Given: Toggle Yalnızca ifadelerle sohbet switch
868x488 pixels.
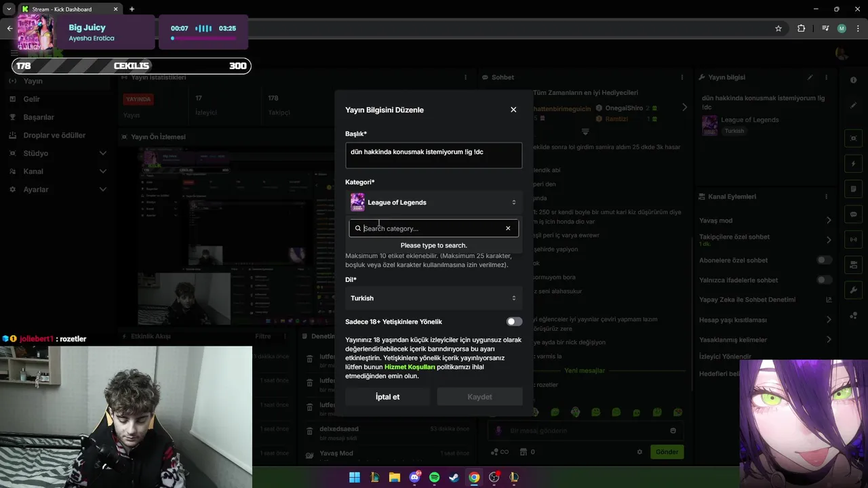Looking at the screenshot, I should 824,280.
